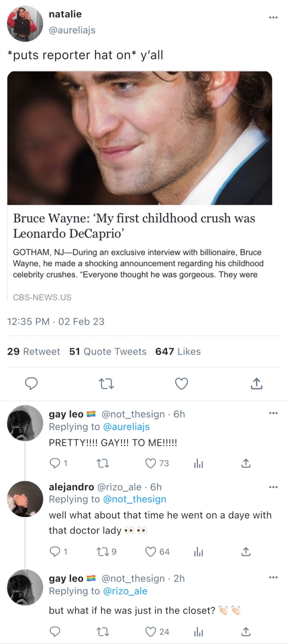Like natalie's main tweet with heart icon
The width and height of the screenshot is (288, 644).
tap(182, 383)
